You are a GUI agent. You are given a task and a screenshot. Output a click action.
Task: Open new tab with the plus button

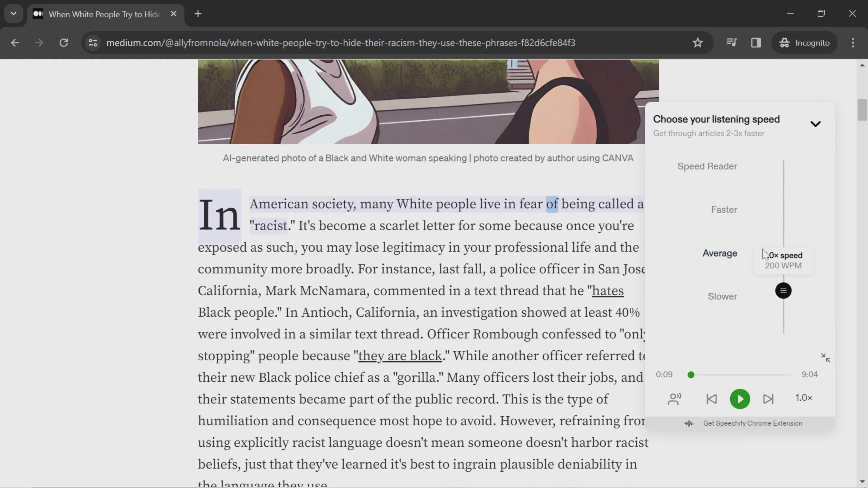(198, 14)
